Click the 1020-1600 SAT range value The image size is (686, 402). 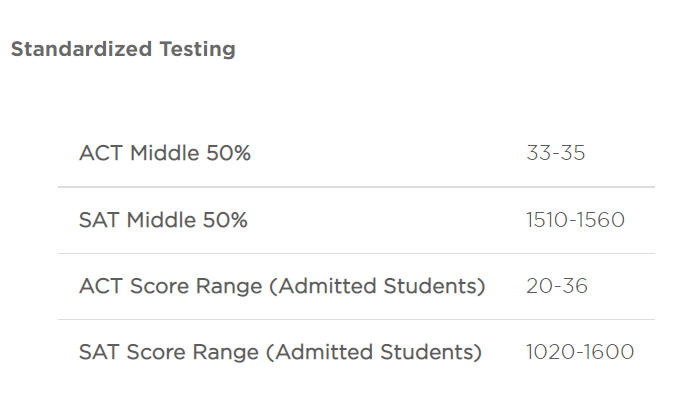(580, 352)
